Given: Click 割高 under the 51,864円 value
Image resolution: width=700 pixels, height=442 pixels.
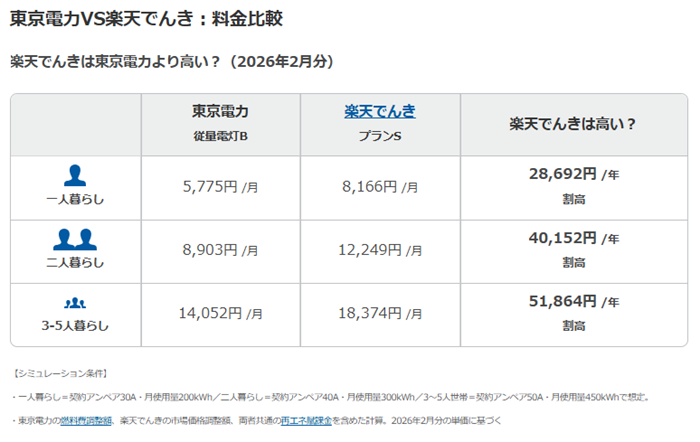Looking at the screenshot, I should coord(574,326).
